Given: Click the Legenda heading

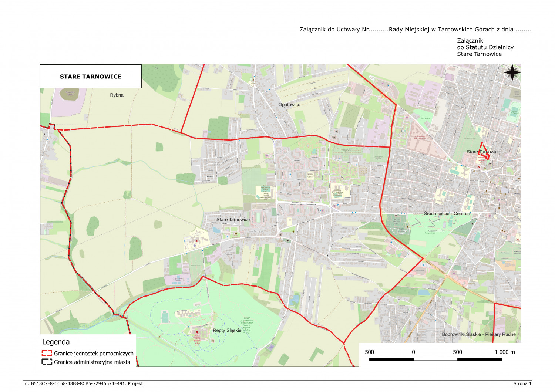Looking at the screenshot, I should [56, 342].
